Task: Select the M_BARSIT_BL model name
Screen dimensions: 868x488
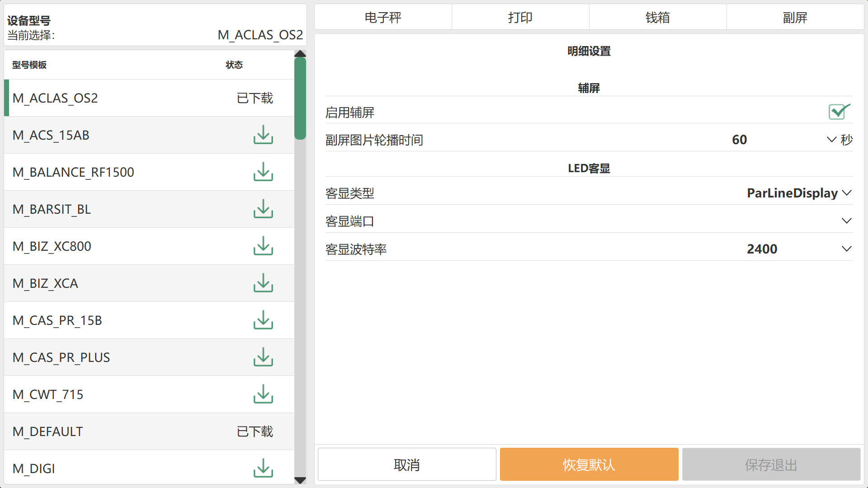Action: (x=52, y=209)
